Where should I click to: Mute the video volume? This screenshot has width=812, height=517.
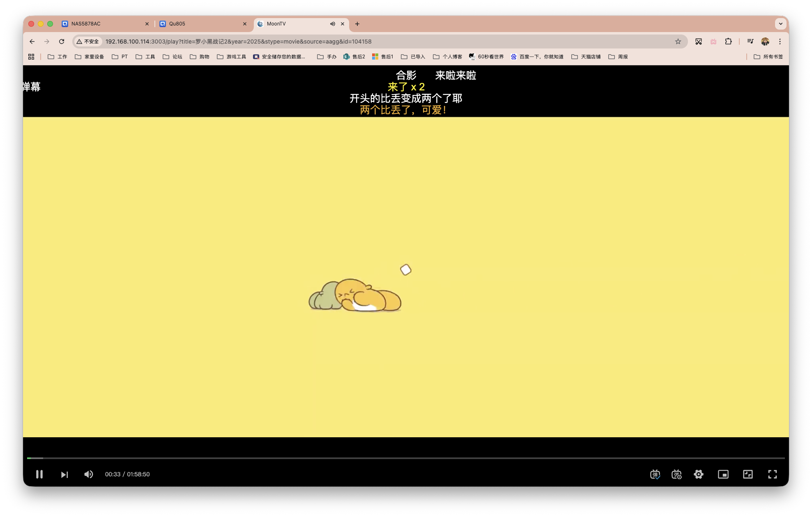(88, 474)
